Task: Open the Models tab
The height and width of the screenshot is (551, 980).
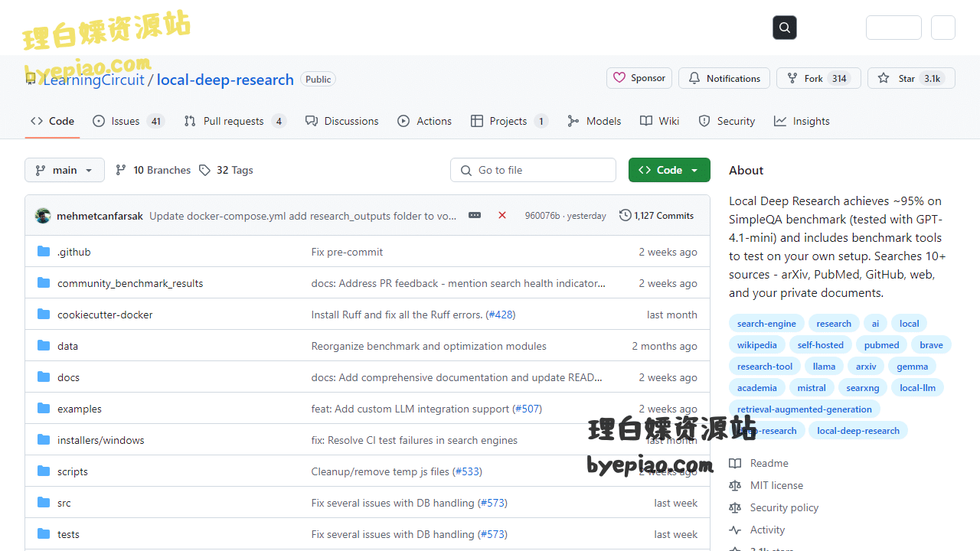Action: (594, 121)
